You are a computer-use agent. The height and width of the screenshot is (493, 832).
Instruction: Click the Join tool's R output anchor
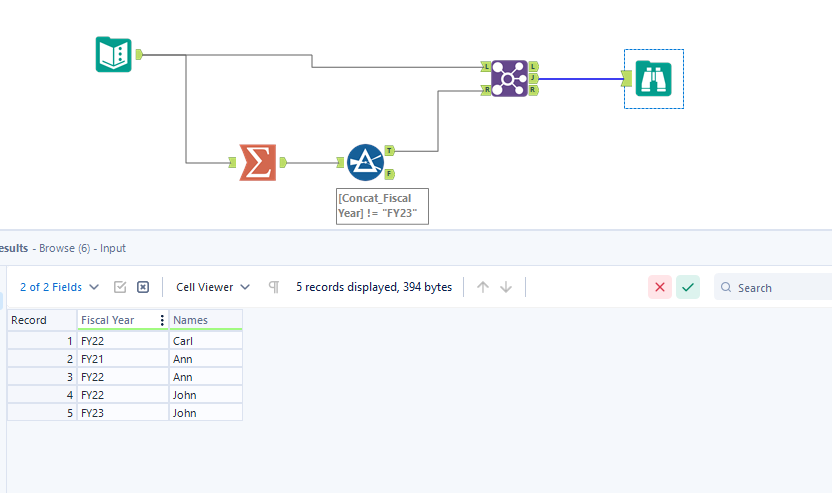click(x=533, y=90)
